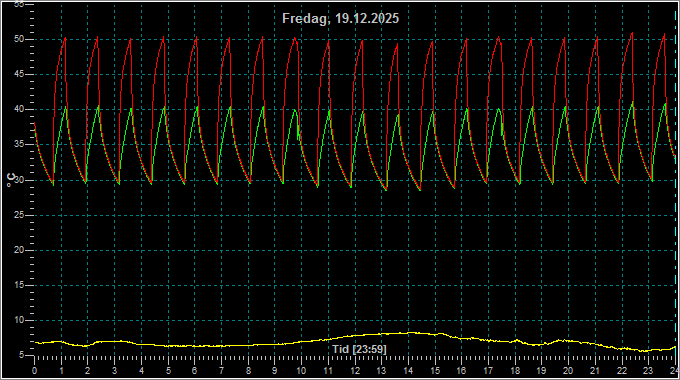Click the yellow temperature curve near hour 14
Viewport: 680px width, 380px height.
coord(409,333)
